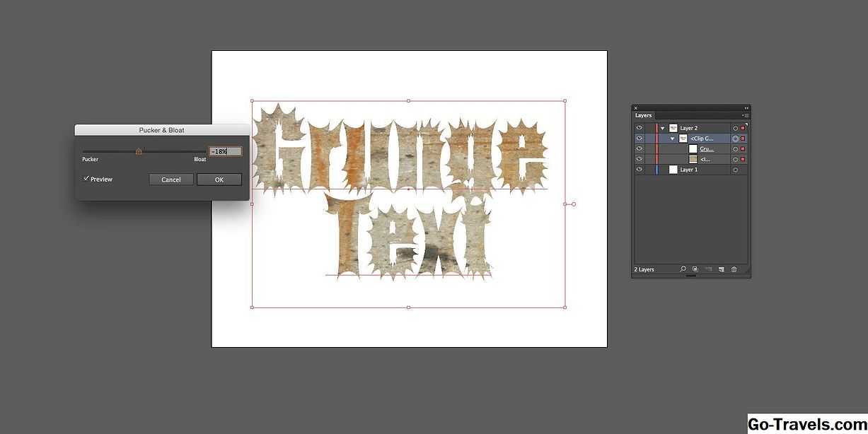The width and height of the screenshot is (868, 434).
Task: Collapse the Clip Group disclosure triangle
Action: [x=673, y=139]
